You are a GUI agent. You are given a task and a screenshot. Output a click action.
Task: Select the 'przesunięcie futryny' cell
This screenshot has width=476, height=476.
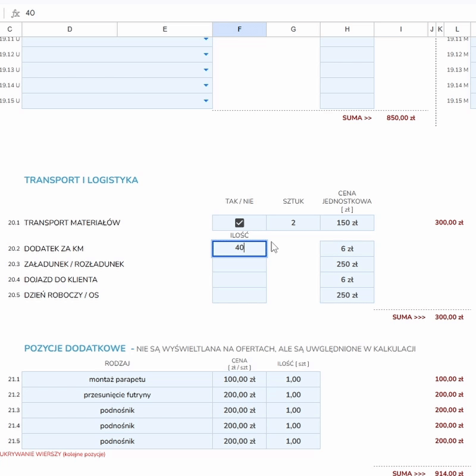tap(117, 395)
